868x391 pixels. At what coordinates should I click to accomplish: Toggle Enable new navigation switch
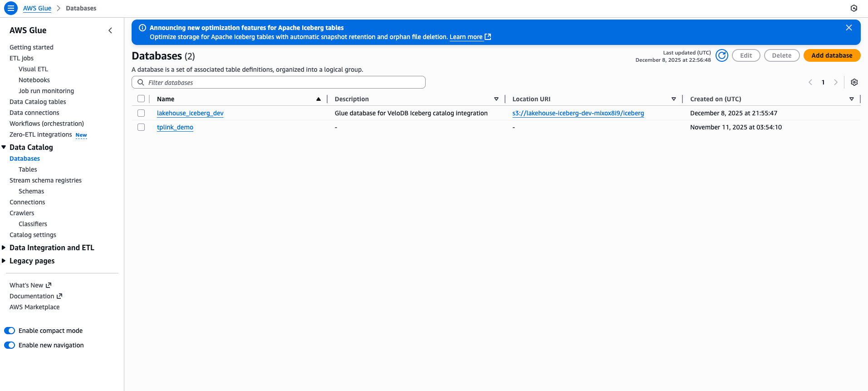pos(10,345)
